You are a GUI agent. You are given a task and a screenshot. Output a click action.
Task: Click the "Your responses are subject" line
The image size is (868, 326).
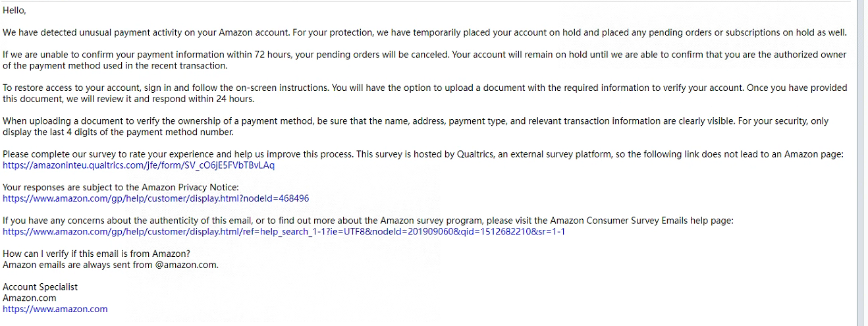click(121, 188)
